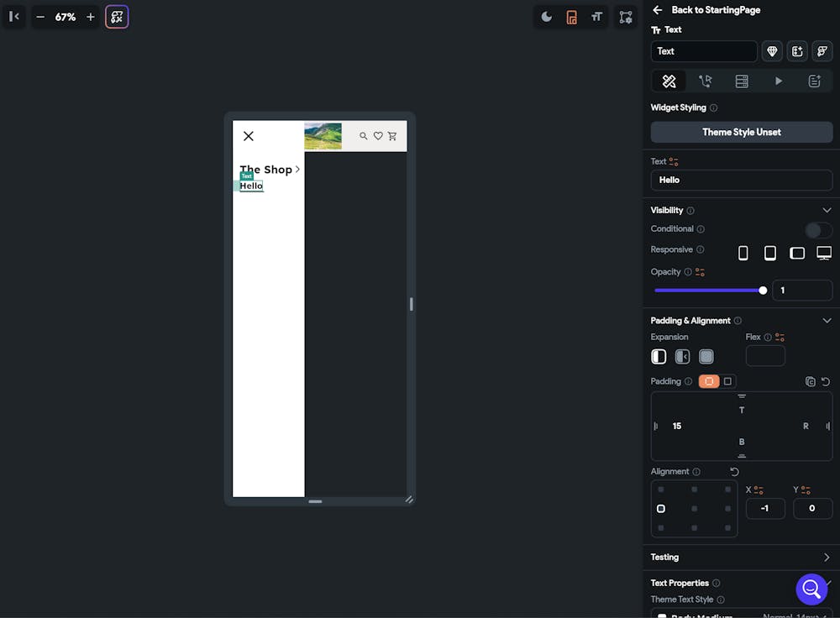
Task: Toggle tablet portrait responsive visibility
Action: (x=769, y=253)
